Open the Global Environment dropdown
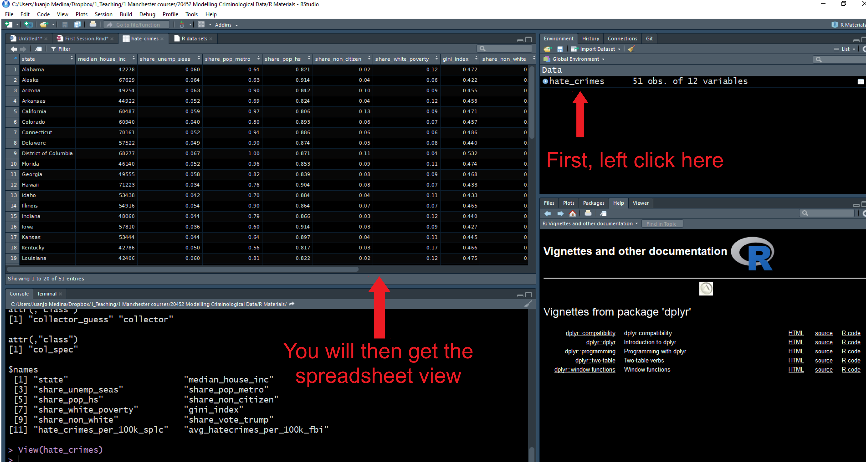The width and height of the screenshot is (868, 462). click(578, 59)
